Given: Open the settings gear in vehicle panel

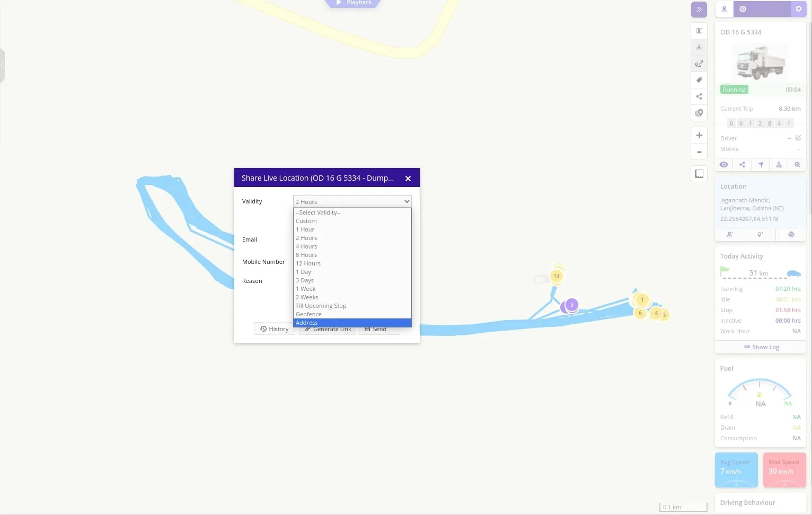Looking at the screenshot, I should point(798,9).
